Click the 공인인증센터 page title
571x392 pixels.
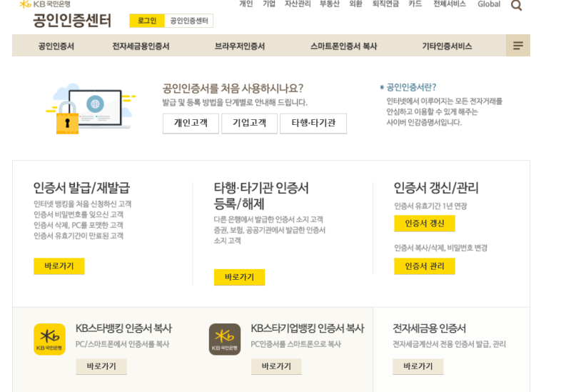click(x=72, y=21)
